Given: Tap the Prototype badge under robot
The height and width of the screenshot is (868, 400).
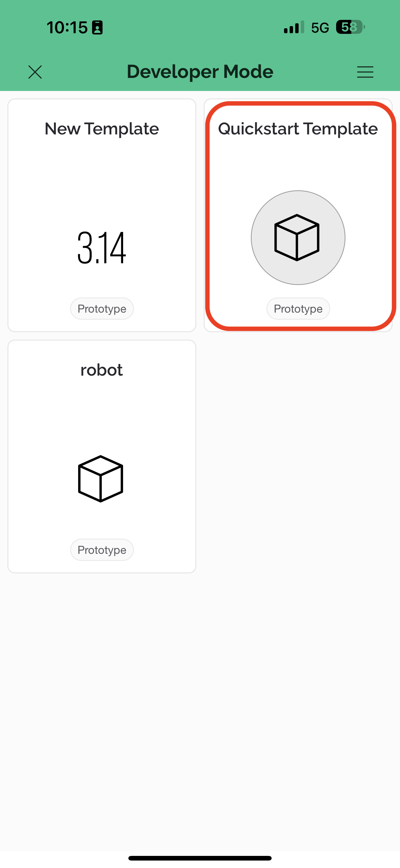Looking at the screenshot, I should pos(102,550).
